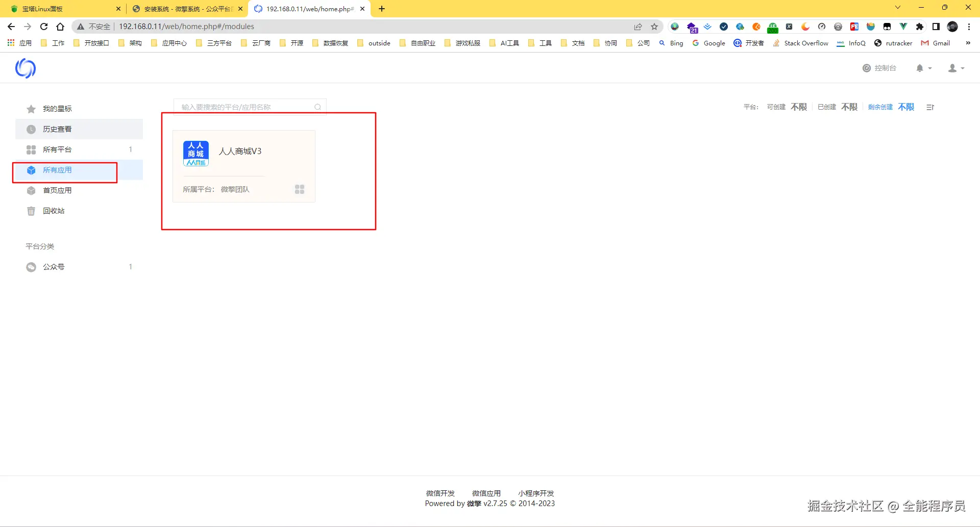Viewport: 980px width, 527px height.
Task: Click the browser profile avatar
Action: 952,27
